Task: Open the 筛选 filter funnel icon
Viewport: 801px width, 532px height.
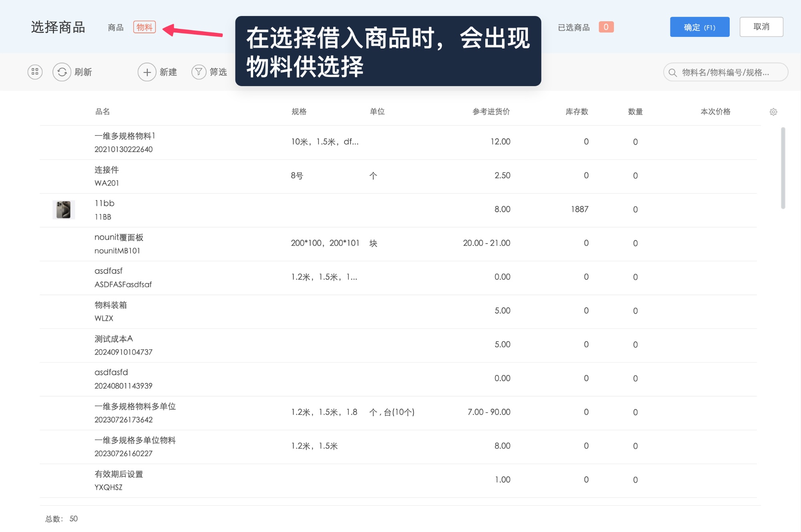Action: (x=199, y=72)
